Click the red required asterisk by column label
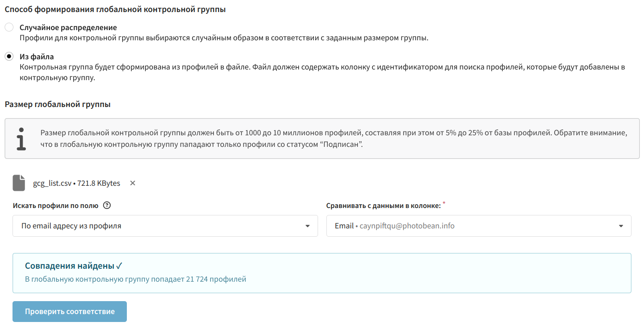 444,203
